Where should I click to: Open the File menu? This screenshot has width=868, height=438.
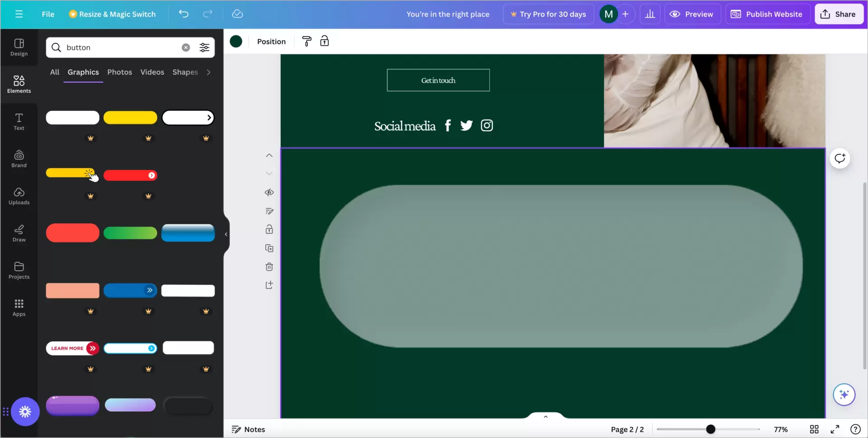(x=48, y=14)
